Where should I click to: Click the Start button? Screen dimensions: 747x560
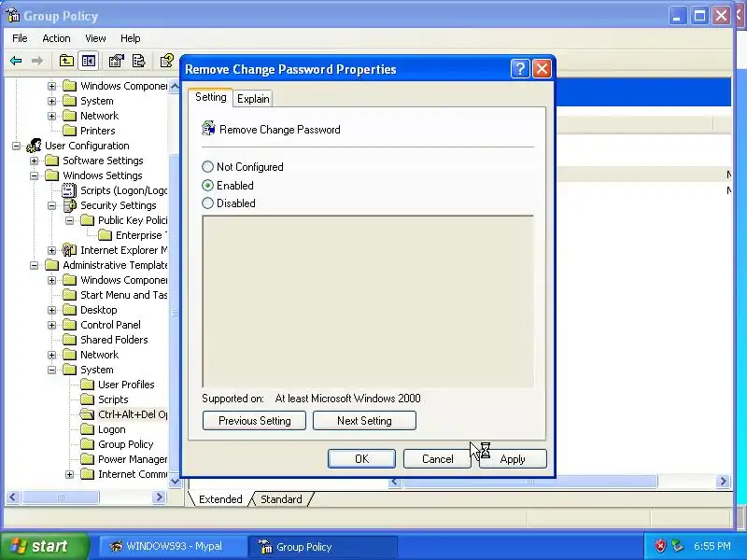point(44,546)
